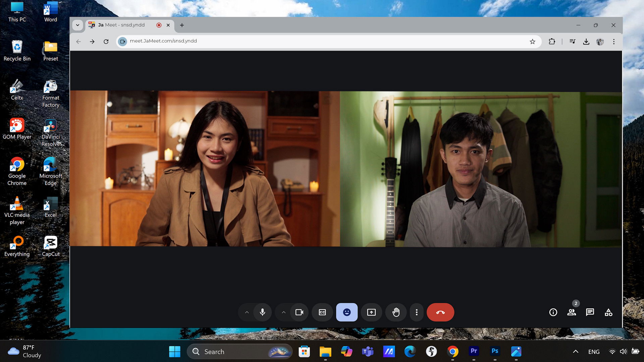Screen dimensions: 644x362
Task: Open more options three-dot menu in call bar
Action: click(417, 312)
